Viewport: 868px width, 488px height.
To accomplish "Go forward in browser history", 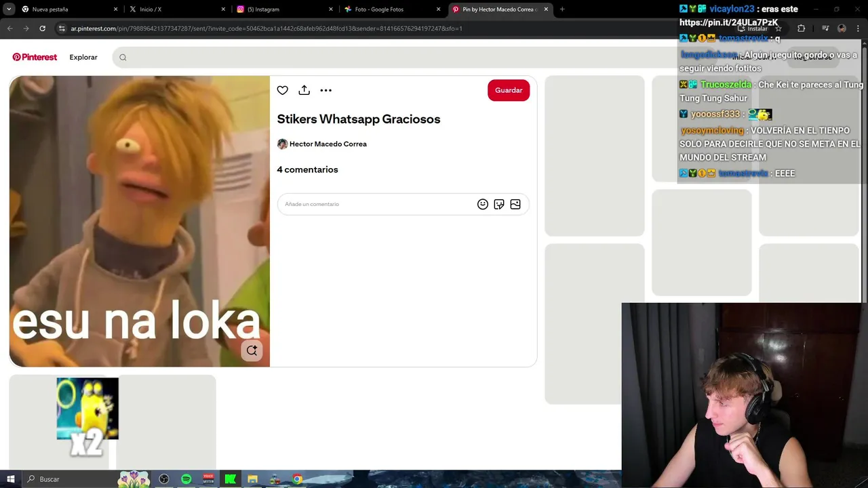I will click(26, 28).
